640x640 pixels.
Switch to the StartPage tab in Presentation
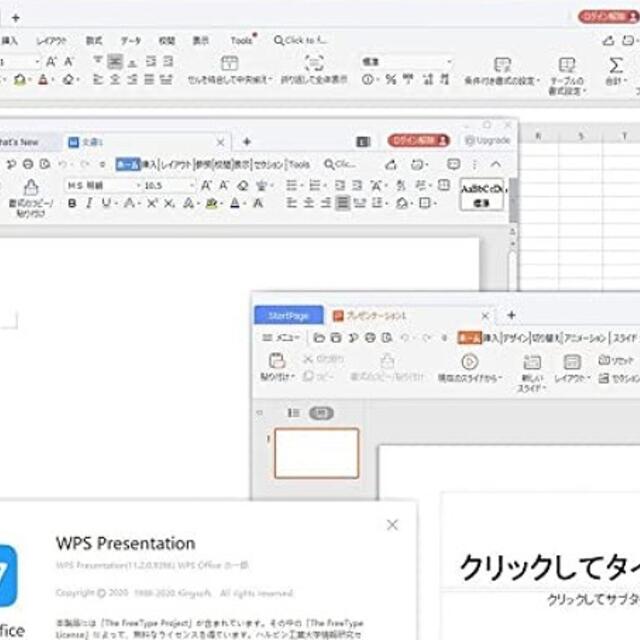(289, 316)
